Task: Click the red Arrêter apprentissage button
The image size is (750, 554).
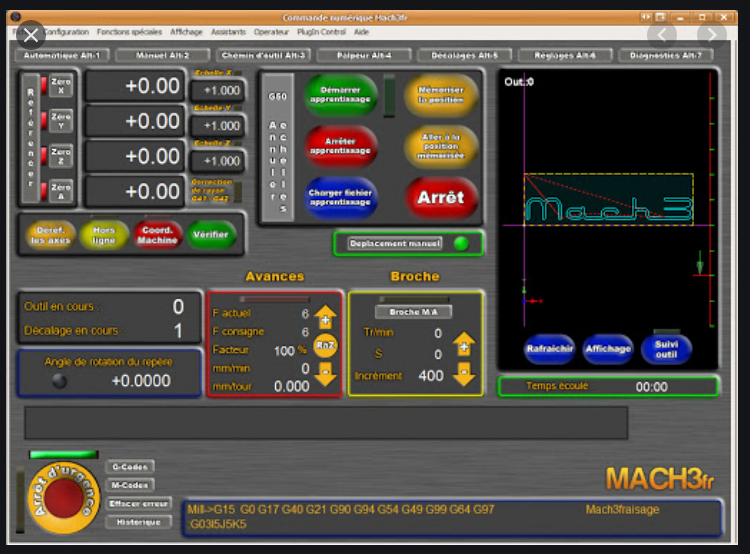Action: (x=341, y=145)
